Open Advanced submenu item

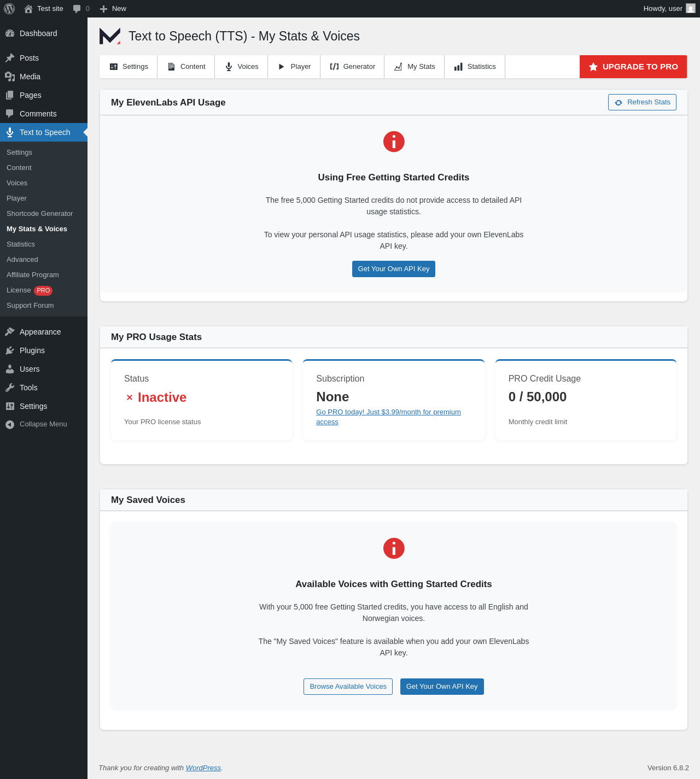pyautogui.click(x=44, y=260)
